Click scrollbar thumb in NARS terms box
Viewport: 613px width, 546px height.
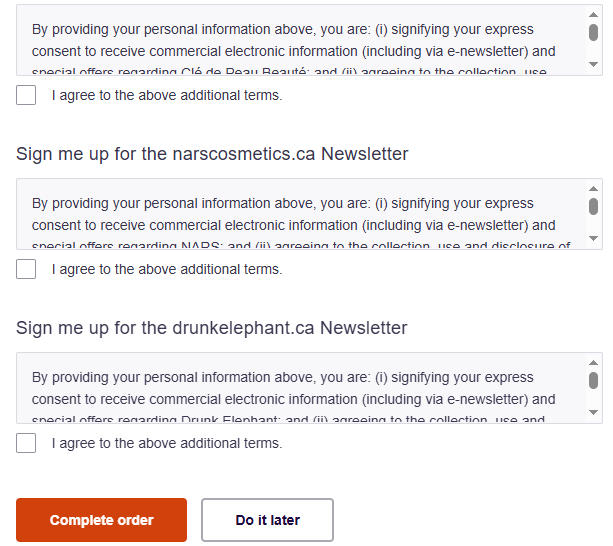(x=593, y=206)
